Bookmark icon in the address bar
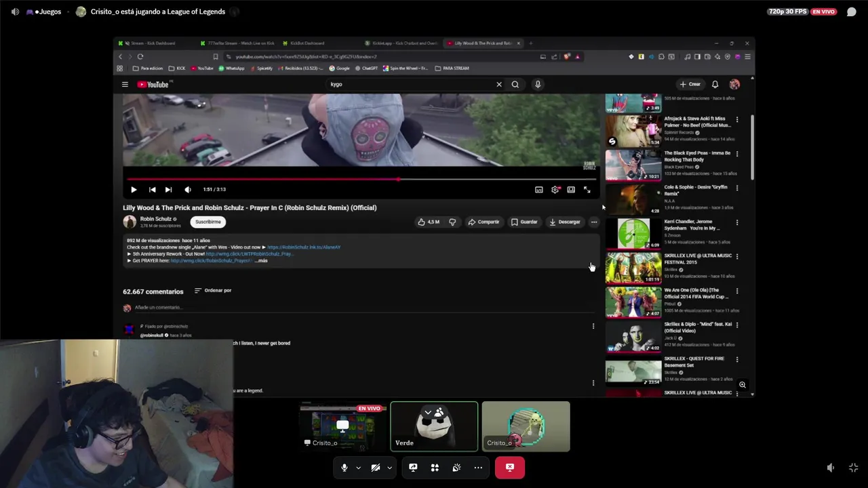The image size is (868, 488). [216, 57]
